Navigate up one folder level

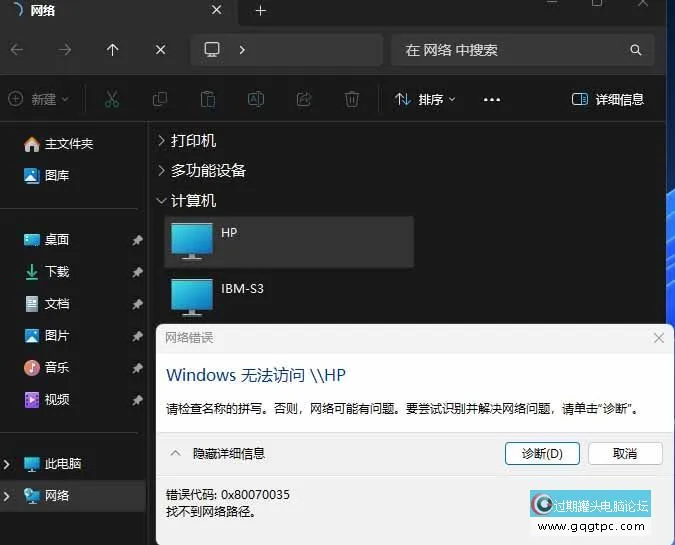click(112, 50)
